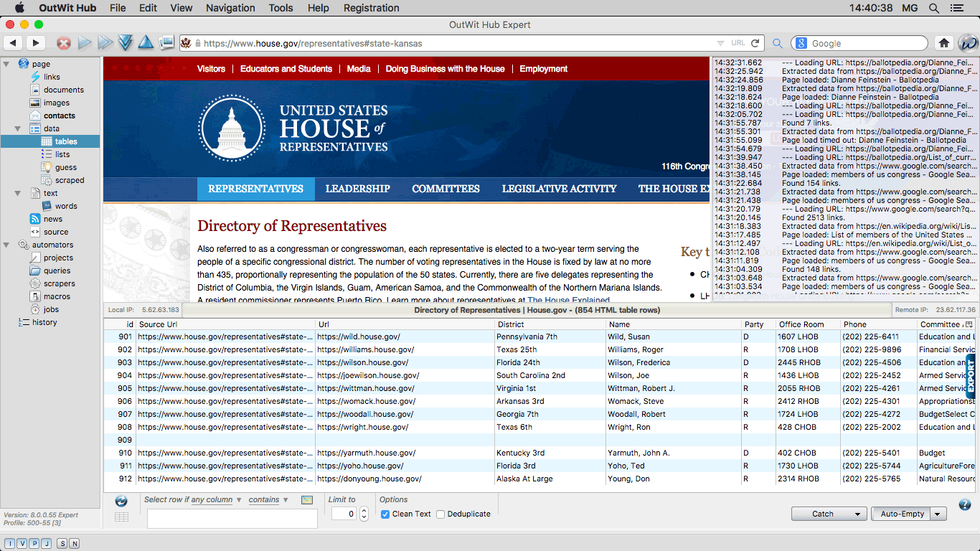
Task: Open the REPRESENTATIVES tab on the webpage
Action: click(255, 189)
